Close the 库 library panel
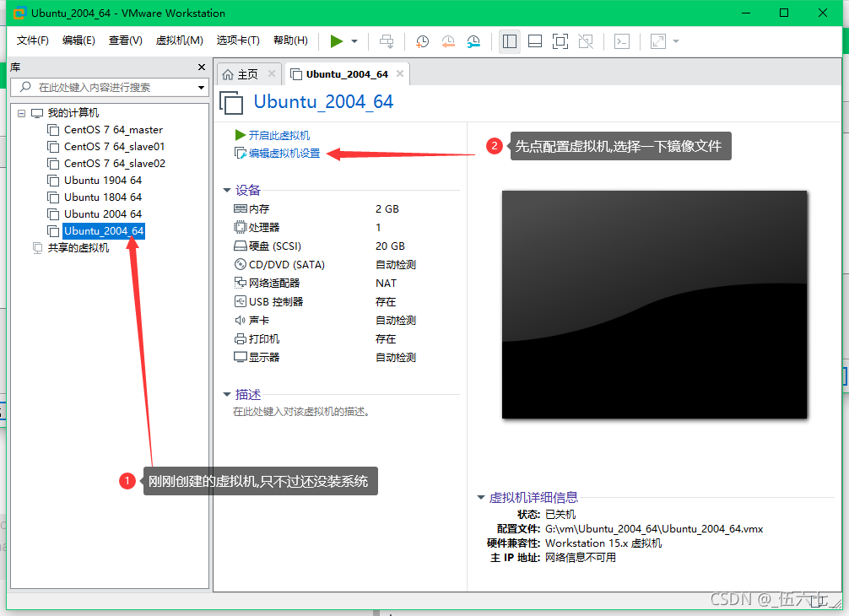This screenshot has height=616, width=849. 202,68
